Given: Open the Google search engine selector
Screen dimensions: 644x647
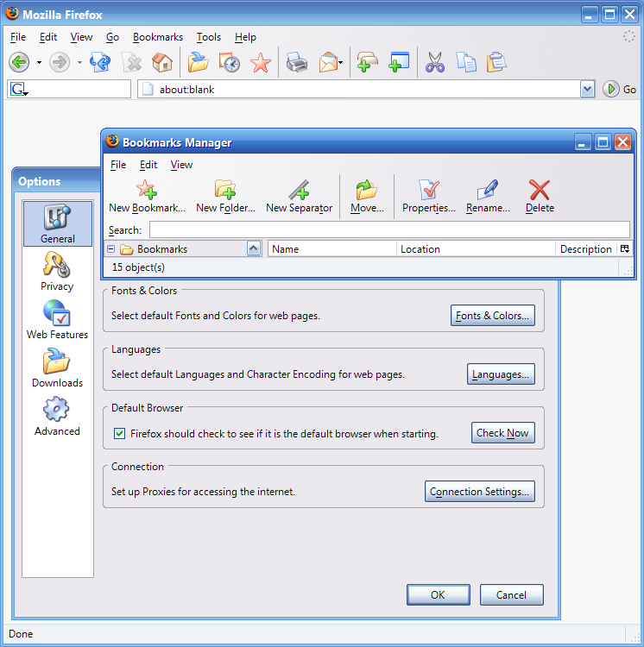Looking at the screenshot, I should [19, 89].
